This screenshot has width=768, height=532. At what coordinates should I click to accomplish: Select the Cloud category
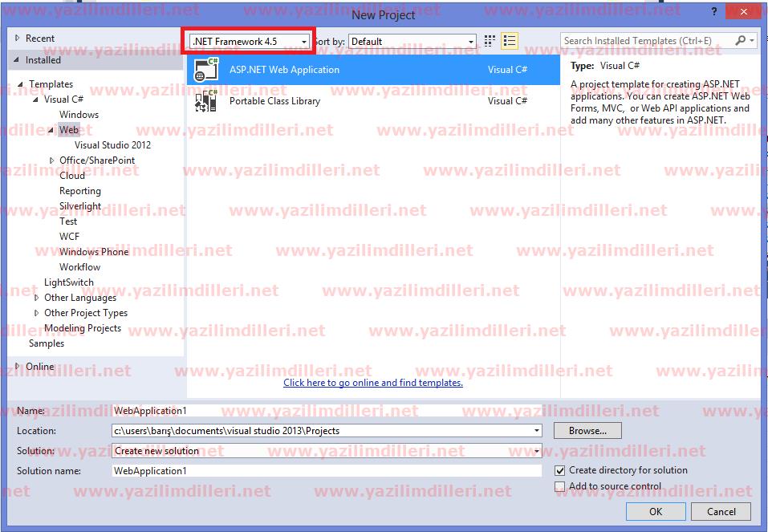click(72, 176)
